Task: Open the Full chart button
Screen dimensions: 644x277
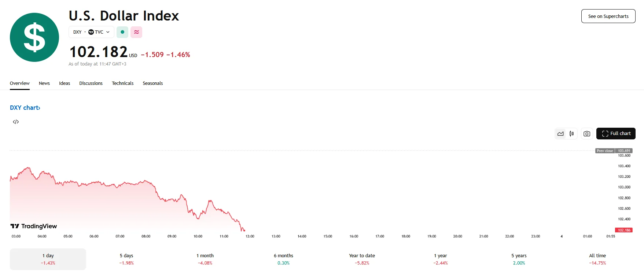Action: coord(616,134)
